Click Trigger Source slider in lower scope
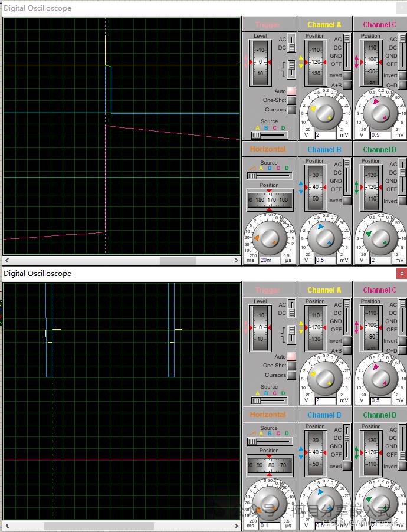 click(270, 400)
